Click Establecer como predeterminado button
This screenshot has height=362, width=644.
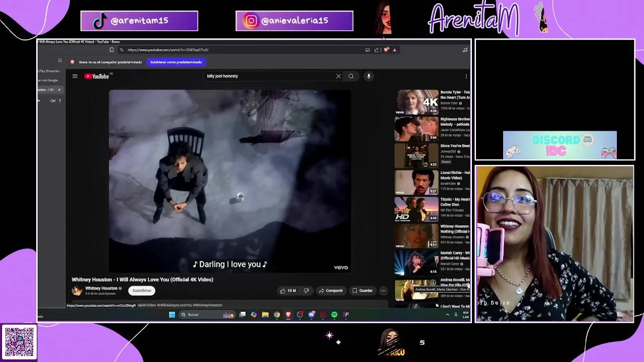[x=176, y=62]
